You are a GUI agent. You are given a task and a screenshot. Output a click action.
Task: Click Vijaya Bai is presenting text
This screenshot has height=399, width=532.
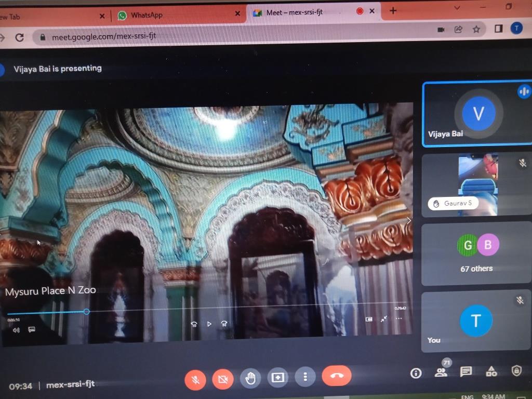58,69
